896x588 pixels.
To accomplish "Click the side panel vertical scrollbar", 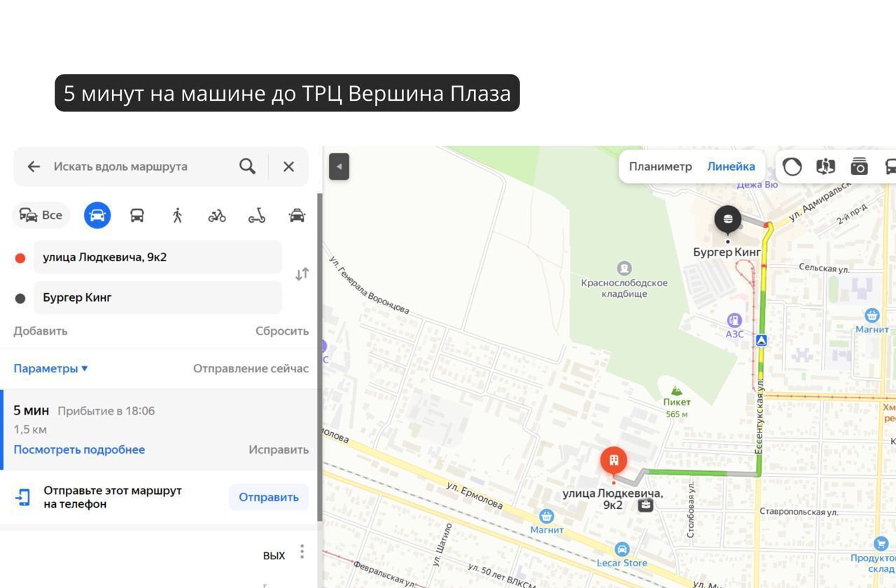I will 320,357.
